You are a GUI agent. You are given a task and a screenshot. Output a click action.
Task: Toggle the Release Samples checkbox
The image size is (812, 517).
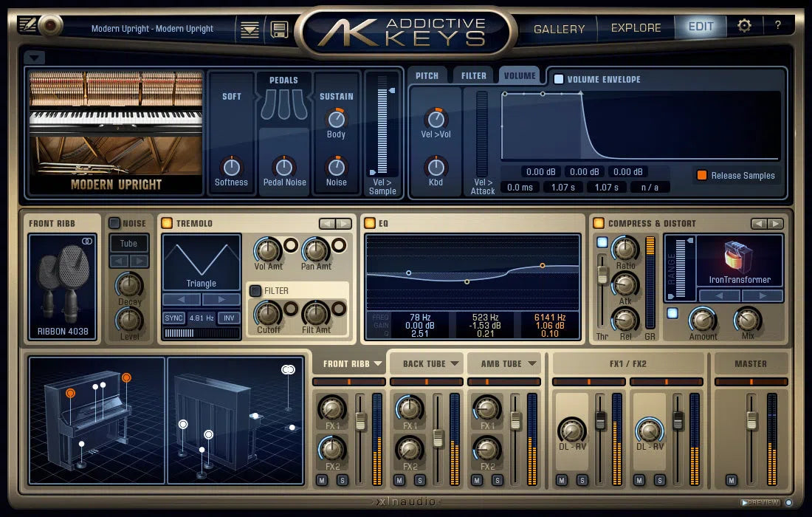[703, 176]
